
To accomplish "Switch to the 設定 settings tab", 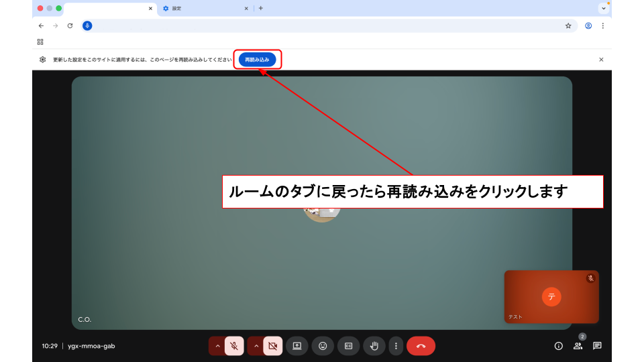I will [x=201, y=9].
